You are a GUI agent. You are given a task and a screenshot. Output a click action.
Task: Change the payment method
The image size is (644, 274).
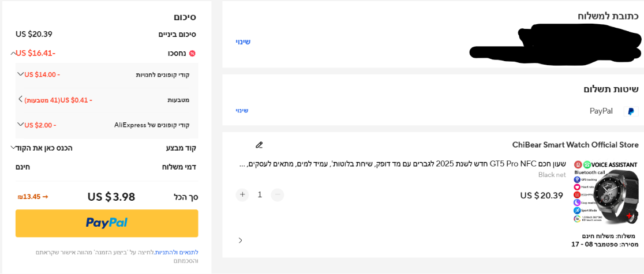pos(242,110)
